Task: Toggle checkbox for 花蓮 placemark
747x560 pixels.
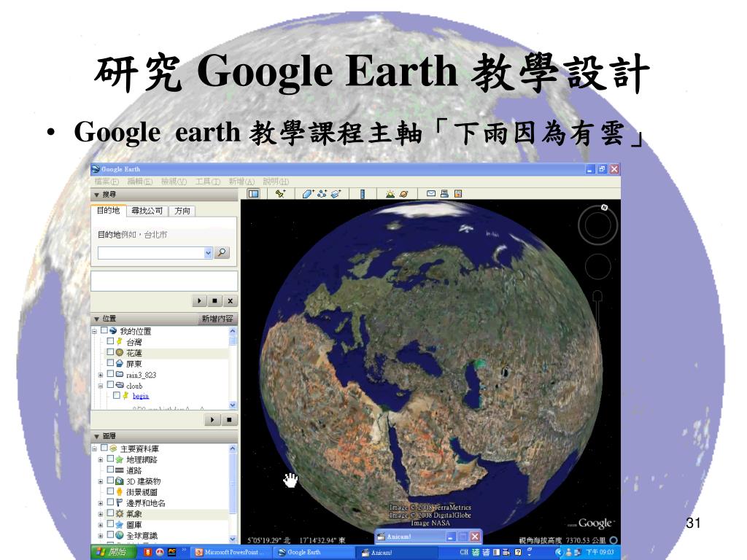Action: (x=111, y=352)
